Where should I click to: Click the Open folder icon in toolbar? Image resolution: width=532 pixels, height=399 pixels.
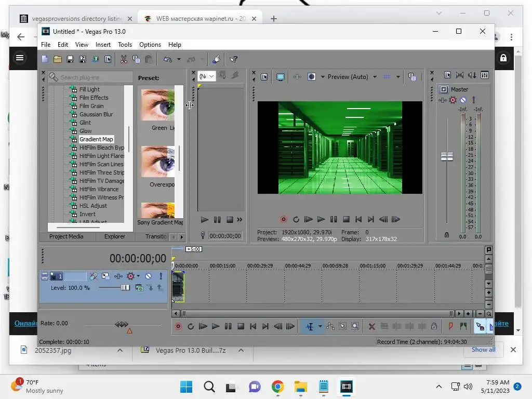pyautogui.click(x=57, y=59)
